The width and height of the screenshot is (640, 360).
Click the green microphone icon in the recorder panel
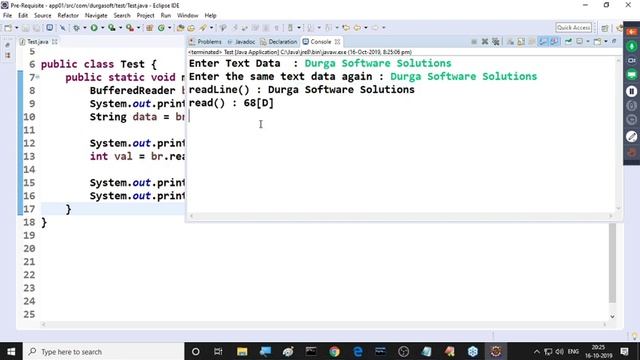(631, 46)
